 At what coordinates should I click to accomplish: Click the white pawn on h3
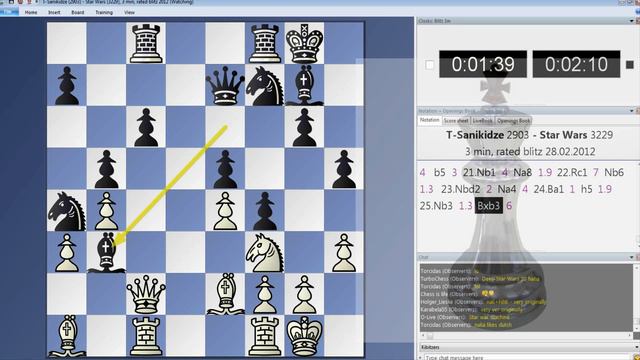(344, 253)
